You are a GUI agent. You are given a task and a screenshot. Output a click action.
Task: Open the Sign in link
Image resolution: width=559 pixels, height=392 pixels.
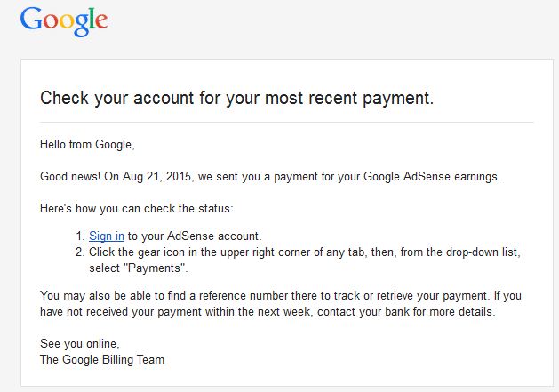click(107, 236)
